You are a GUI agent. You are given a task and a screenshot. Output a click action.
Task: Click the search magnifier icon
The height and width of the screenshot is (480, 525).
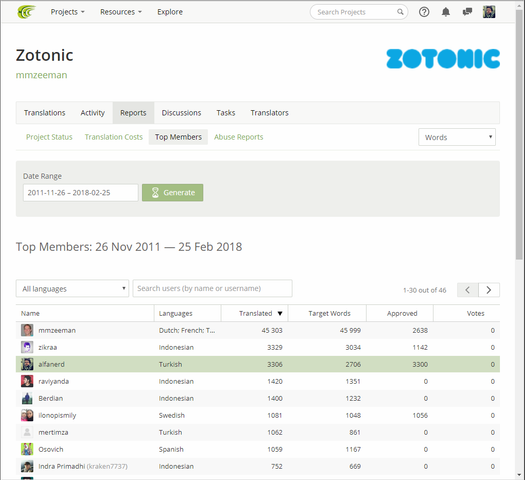[400, 12]
